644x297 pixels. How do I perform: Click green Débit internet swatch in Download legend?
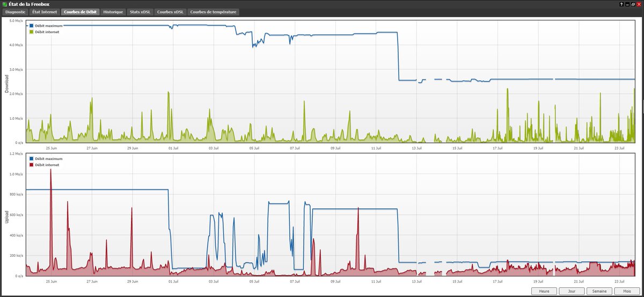(32, 32)
